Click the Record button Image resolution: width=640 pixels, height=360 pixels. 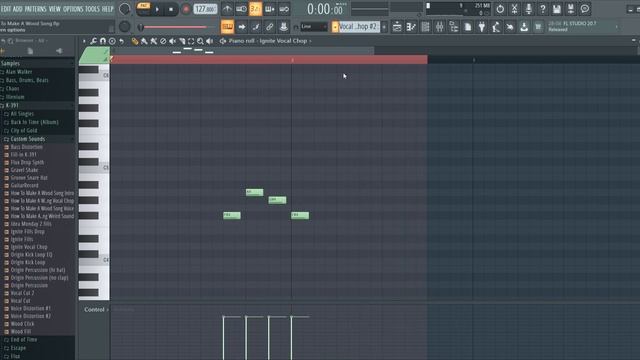(186, 9)
